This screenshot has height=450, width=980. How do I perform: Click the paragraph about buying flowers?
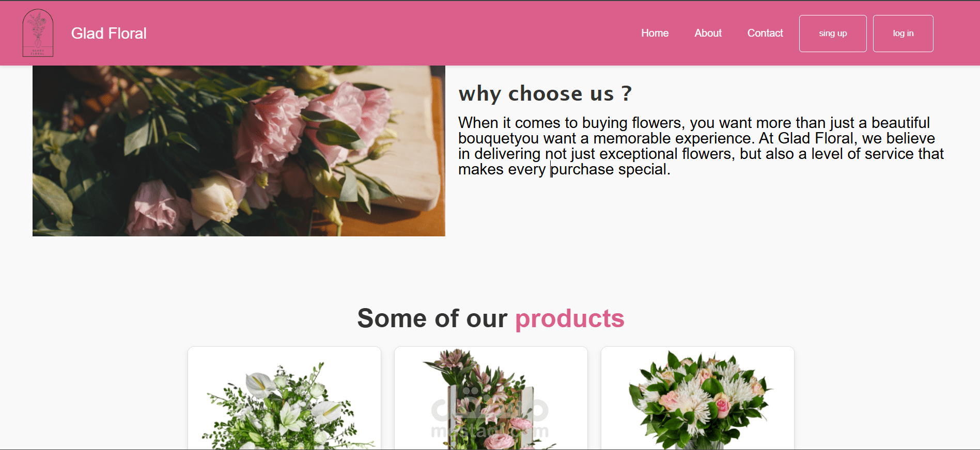(x=701, y=146)
